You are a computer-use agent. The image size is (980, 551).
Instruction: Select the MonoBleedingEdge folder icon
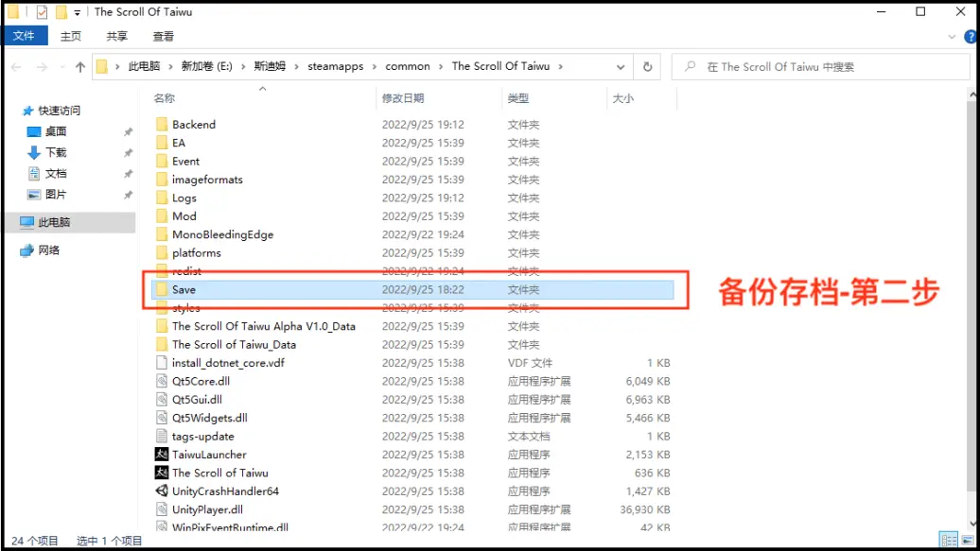tap(162, 234)
